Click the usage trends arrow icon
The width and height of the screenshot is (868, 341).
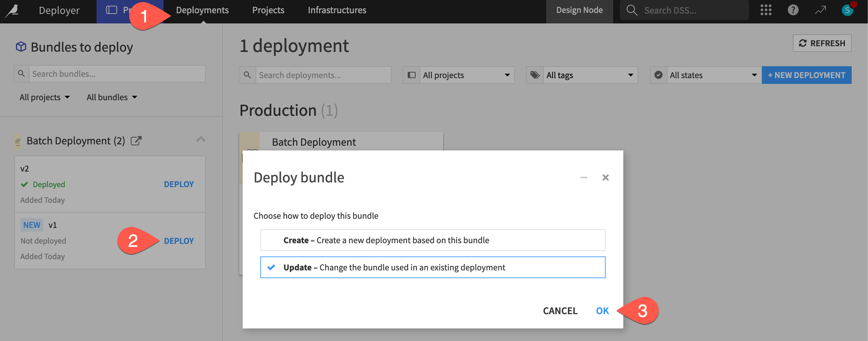click(x=820, y=10)
